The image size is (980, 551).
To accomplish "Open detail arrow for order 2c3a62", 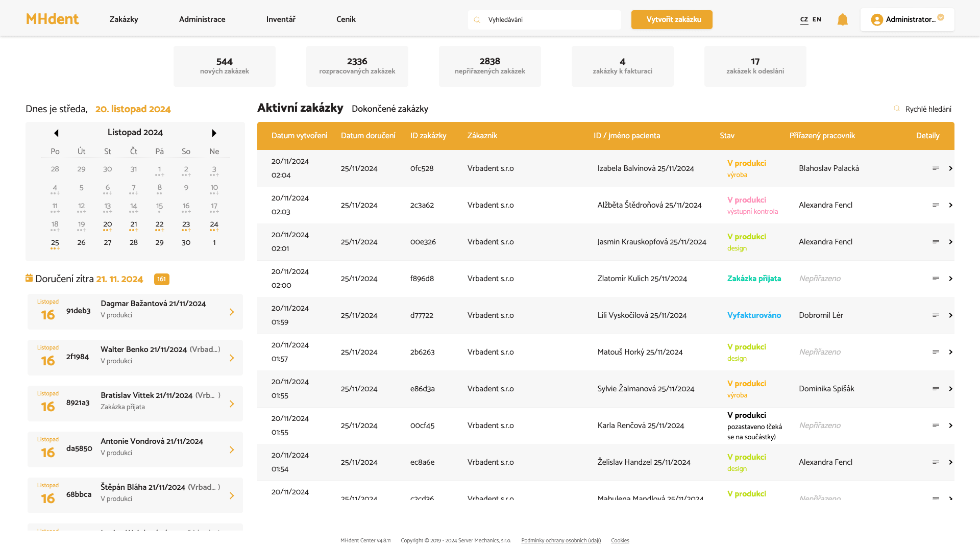I will tap(950, 205).
